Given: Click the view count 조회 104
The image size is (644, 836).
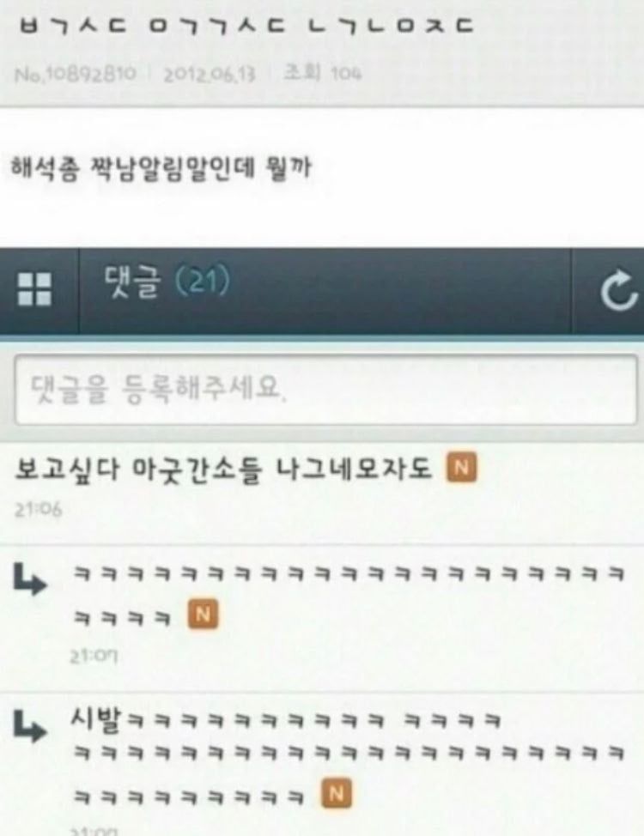Looking at the screenshot, I should click(322, 72).
